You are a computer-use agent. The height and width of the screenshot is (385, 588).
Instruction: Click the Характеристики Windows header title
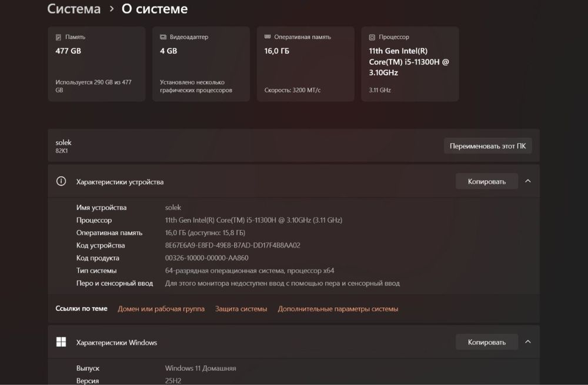coord(116,342)
